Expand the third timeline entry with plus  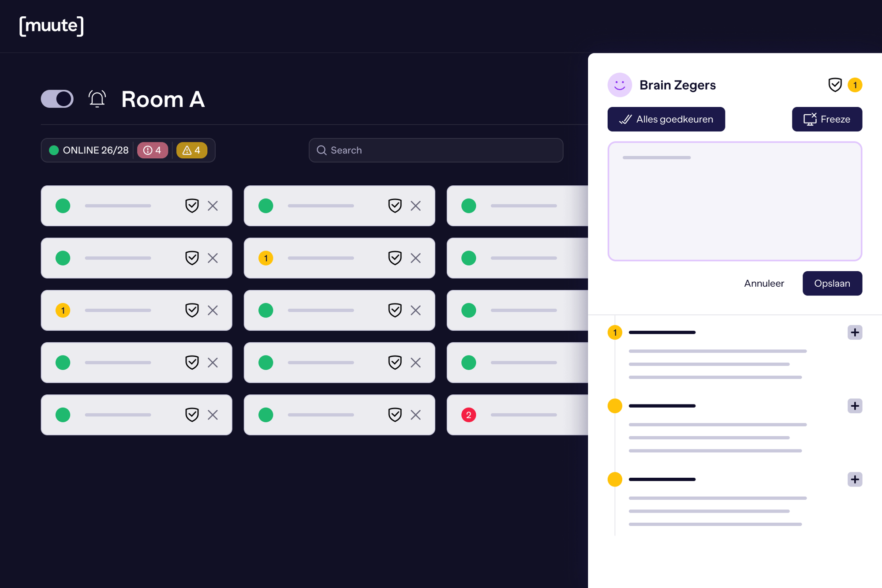coord(855,479)
